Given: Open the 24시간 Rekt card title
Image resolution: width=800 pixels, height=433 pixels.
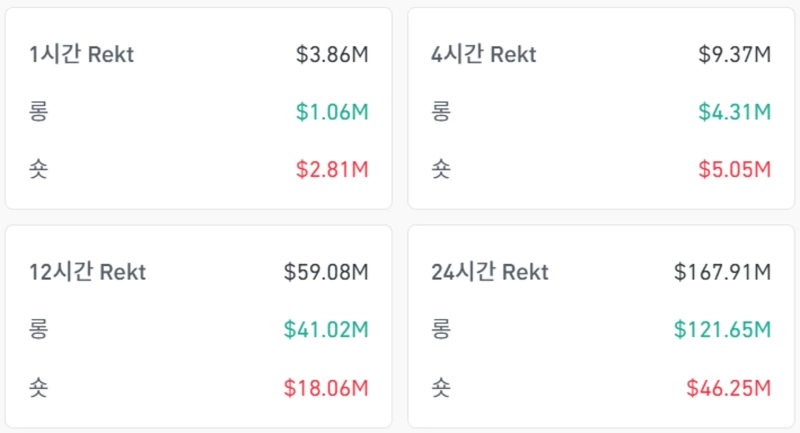Looking at the screenshot, I should [x=490, y=272].
